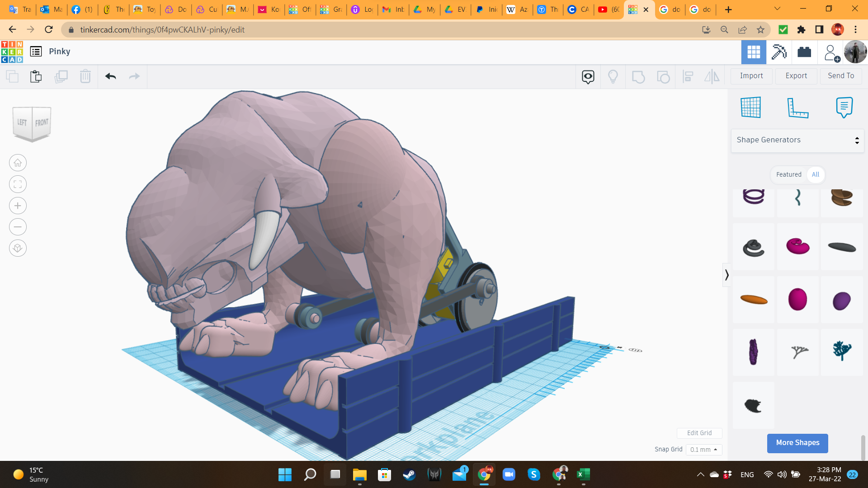Click the Zoom out minus icon
Image resolution: width=868 pixels, height=488 pixels.
(18, 227)
